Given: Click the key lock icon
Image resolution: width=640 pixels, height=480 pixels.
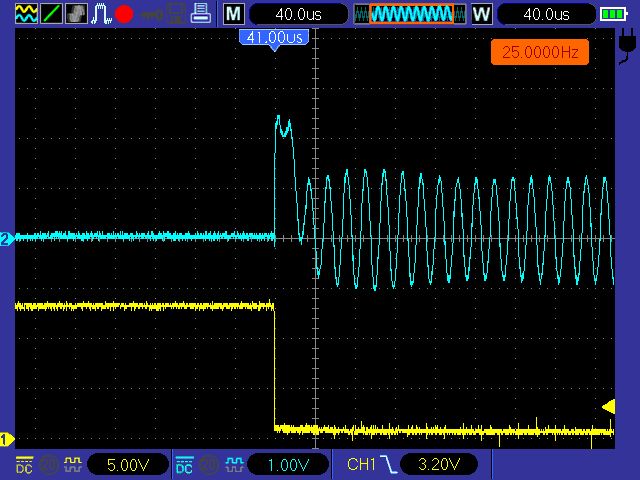Looking at the screenshot, I should point(152,14).
